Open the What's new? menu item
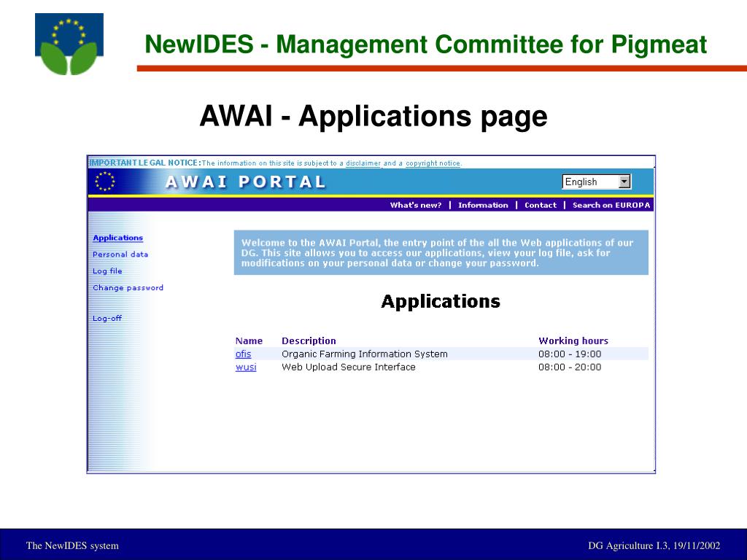This screenshot has height=560, width=747. pos(415,205)
